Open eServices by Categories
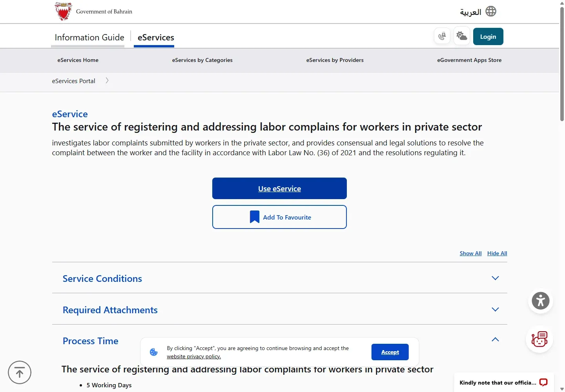The image size is (565, 392). pos(202,60)
